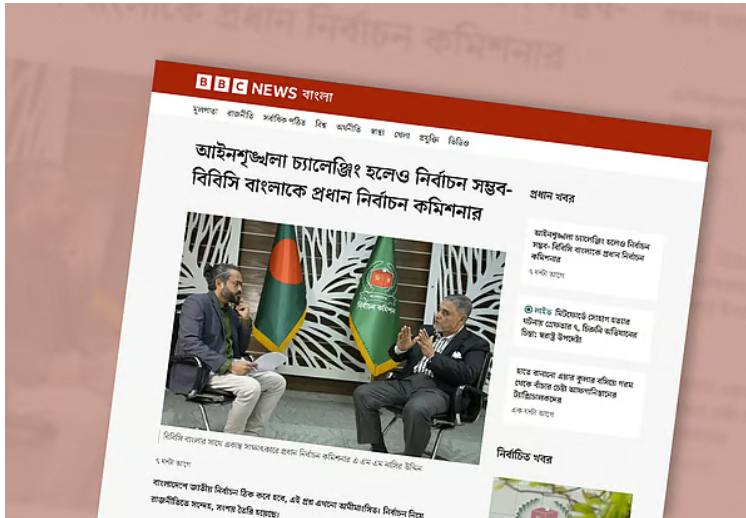Open the main interview photo with flags

pyautogui.click(x=333, y=338)
